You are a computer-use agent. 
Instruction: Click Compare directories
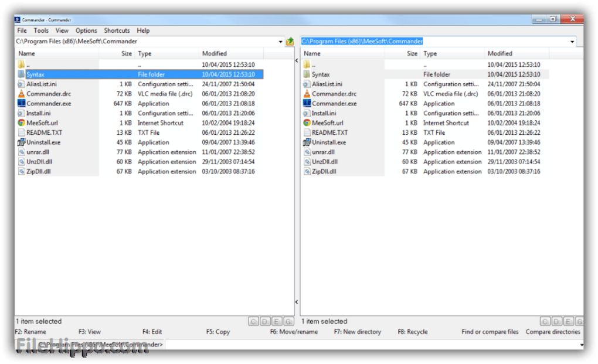pyautogui.click(x=553, y=332)
